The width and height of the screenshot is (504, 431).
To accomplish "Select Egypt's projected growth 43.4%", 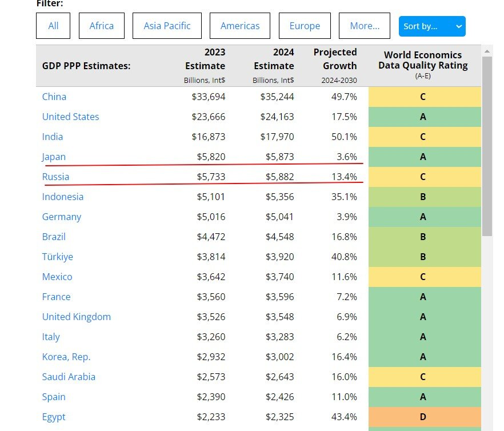I will pyautogui.click(x=344, y=417).
